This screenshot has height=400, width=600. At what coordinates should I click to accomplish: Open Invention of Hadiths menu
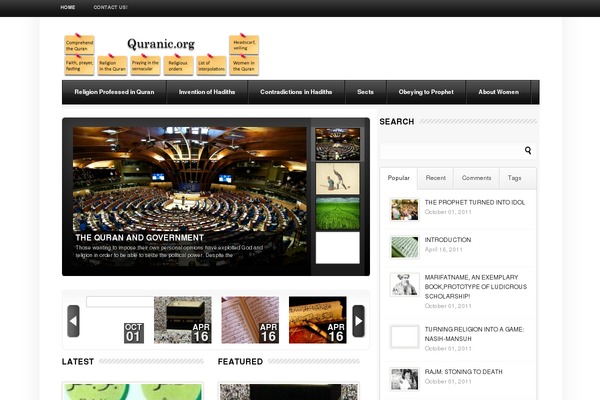pos(207,92)
